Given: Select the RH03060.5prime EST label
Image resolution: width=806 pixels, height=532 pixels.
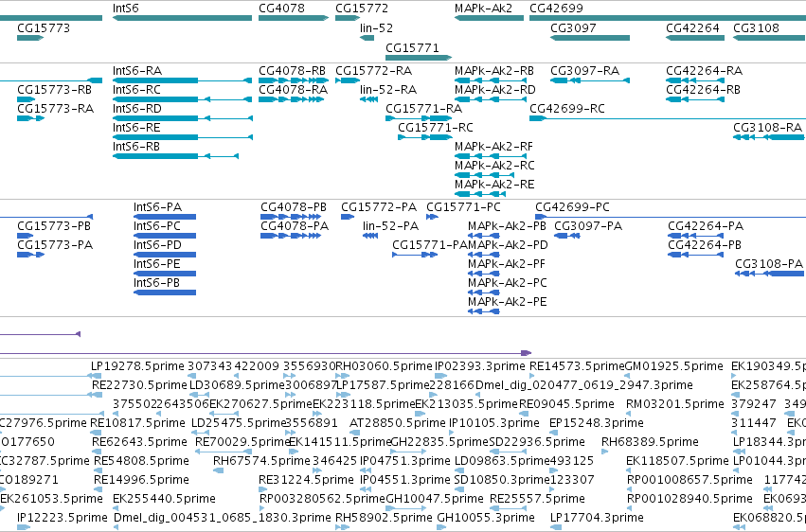Looking at the screenshot, I should click(384, 366).
